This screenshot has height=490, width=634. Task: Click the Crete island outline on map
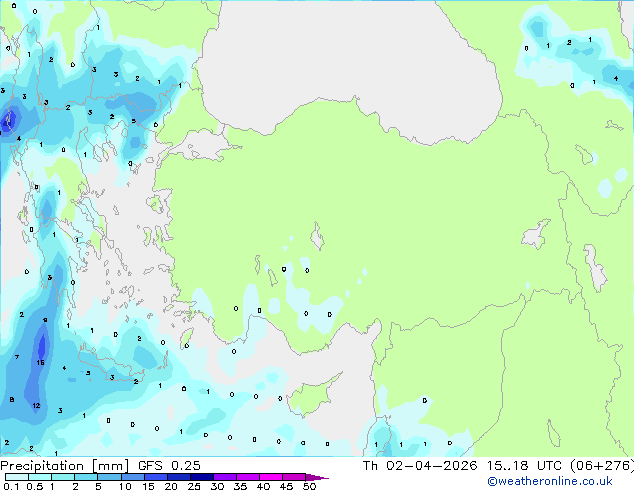[x=109, y=363]
